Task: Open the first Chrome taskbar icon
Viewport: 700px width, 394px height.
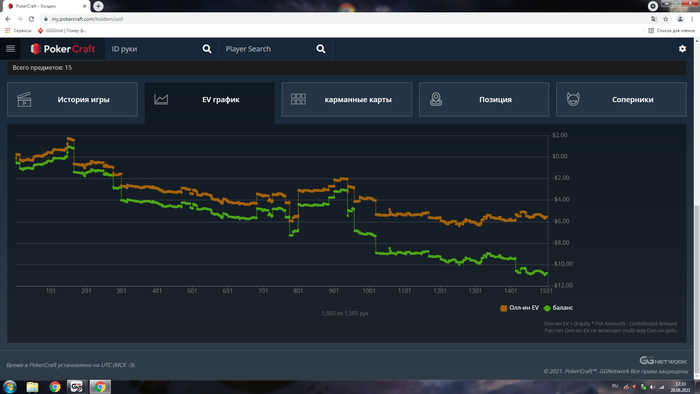Action: (55, 387)
